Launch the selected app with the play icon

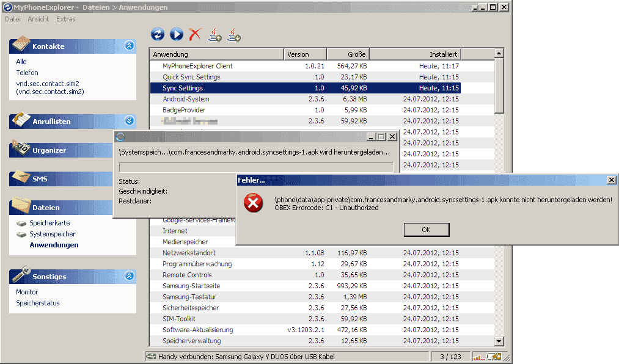[177, 34]
